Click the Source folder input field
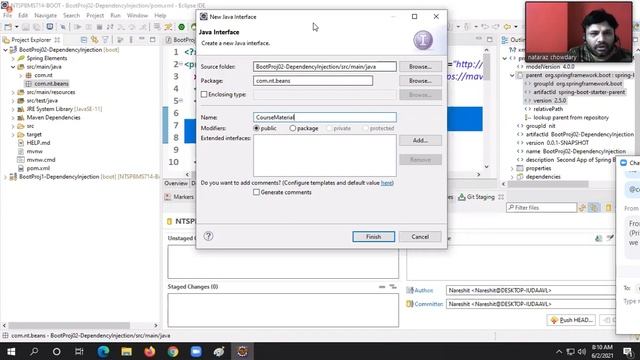640x360 pixels. click(324, 67)
